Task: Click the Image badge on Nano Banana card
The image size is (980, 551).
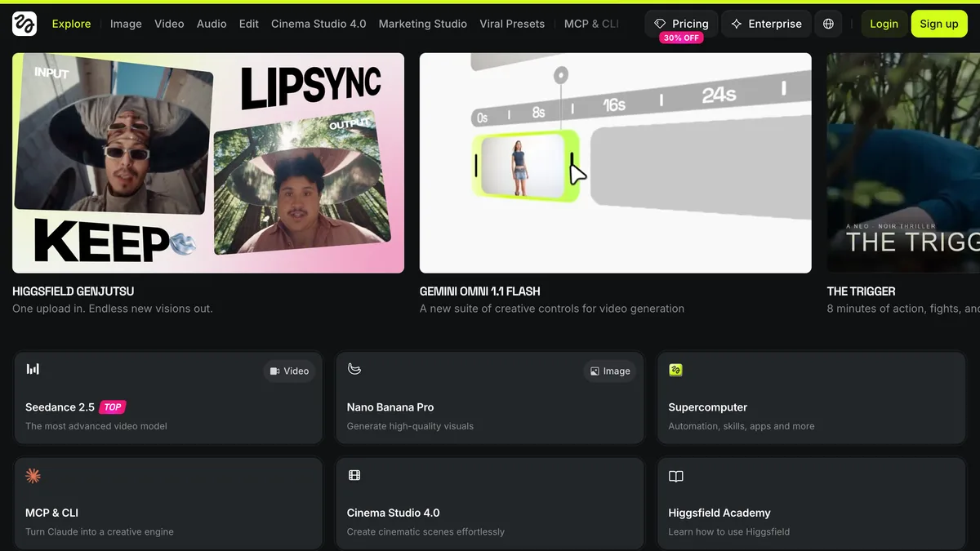Action: pyautogui.click(x=610, y=371)
